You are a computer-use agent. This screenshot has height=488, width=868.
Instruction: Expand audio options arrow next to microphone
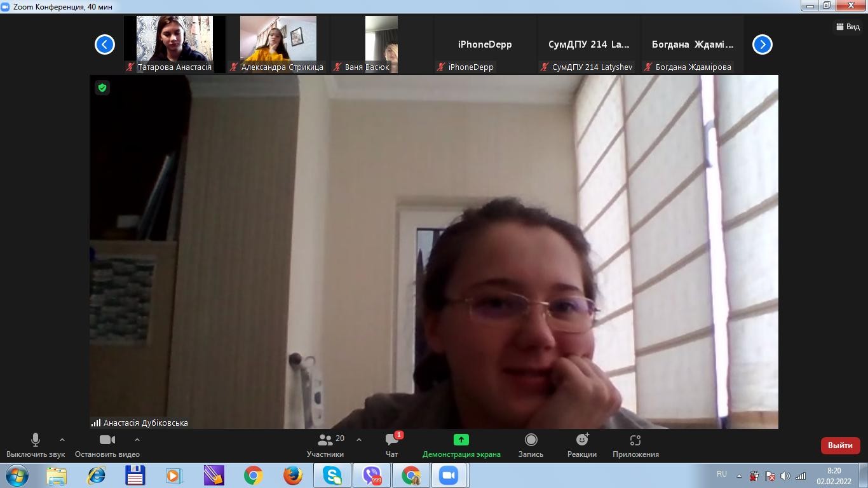click(62, 440)
